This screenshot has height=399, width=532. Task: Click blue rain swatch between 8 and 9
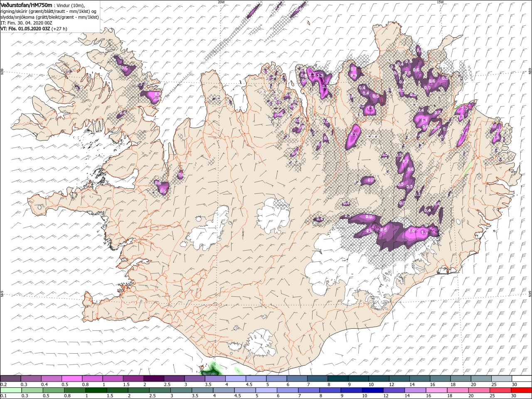[330, 390]
